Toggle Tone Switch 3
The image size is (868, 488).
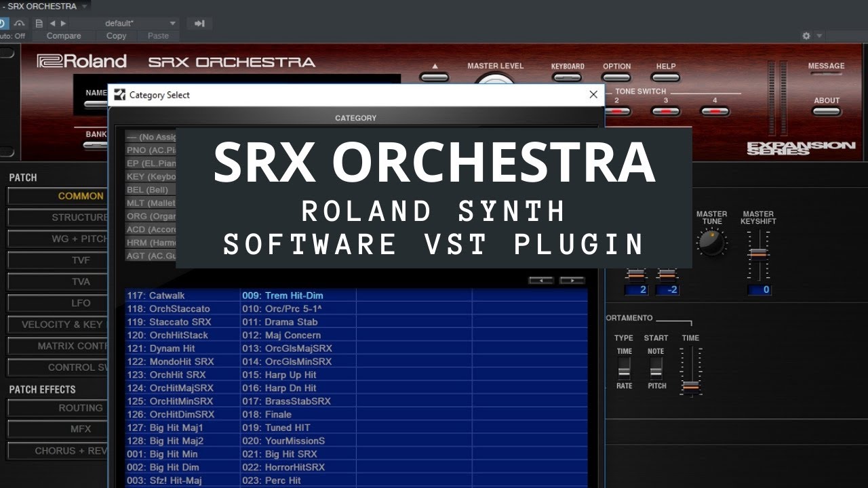[665, 111]
